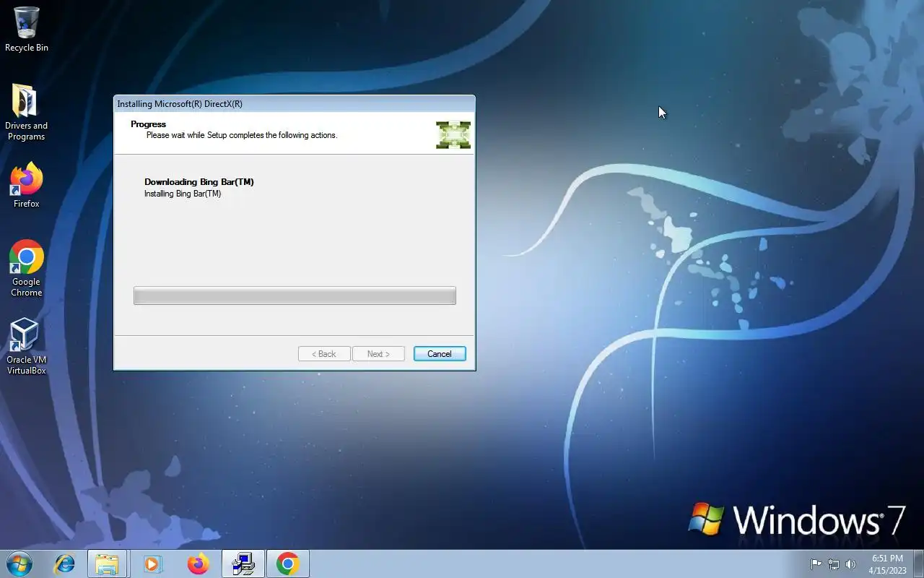Click the DirectX logo in the setup header

[x=453, y=135]
